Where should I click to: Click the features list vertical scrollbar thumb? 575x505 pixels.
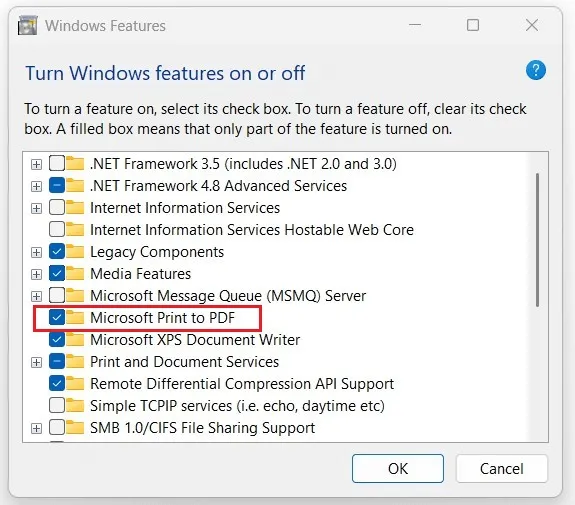click(x=537, y=240)
